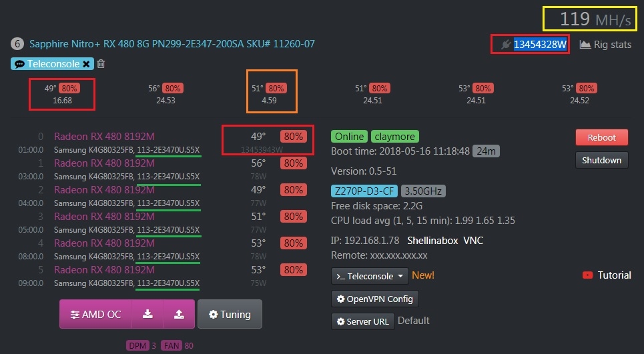
Task: Click the Online status badge
Action: (x=349, y=136)
